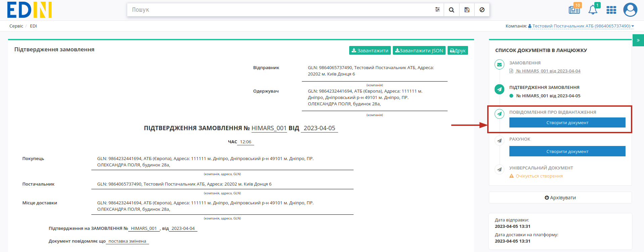Click the magnifier search icon
The height and width of the screenshot is (252, 644).
click(x=452, y=10)
